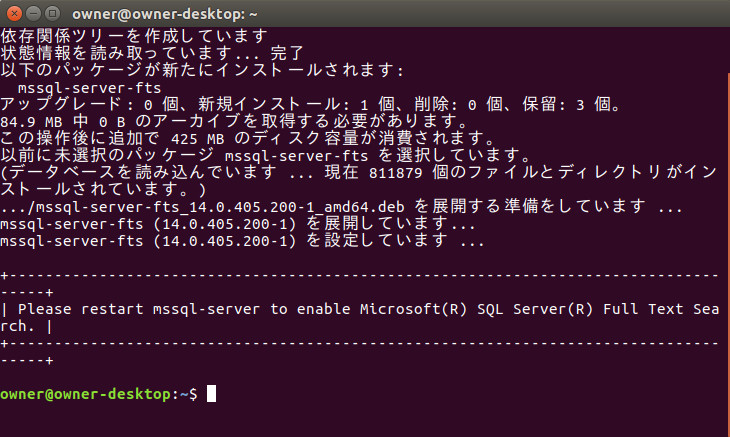Click the cursor block after the prompt
The height and width of the screenshot is (437, 730).
[x=211, y=394]
